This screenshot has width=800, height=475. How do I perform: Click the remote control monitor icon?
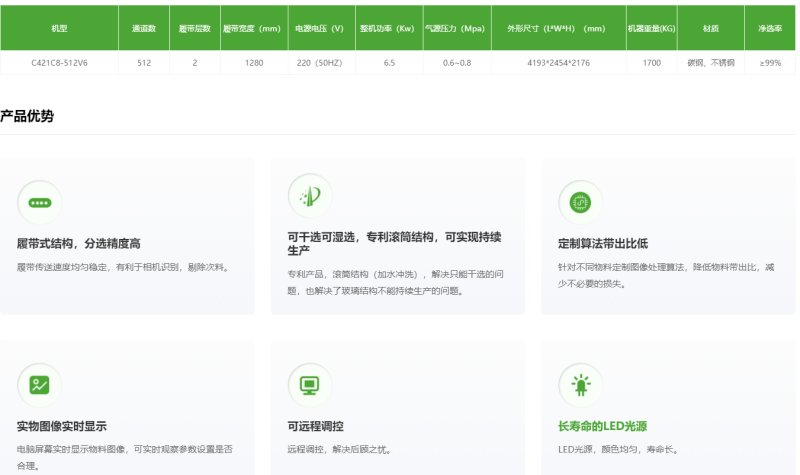(309, 385)
